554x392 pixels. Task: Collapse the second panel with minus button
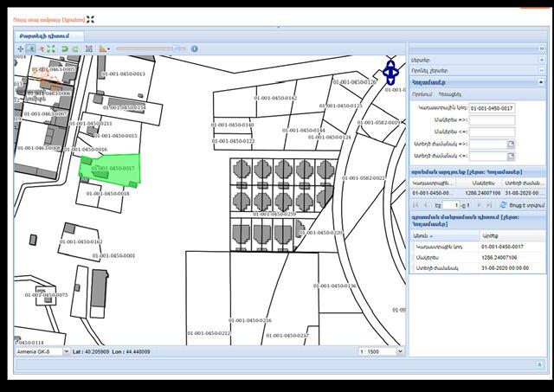coord(541,71)
